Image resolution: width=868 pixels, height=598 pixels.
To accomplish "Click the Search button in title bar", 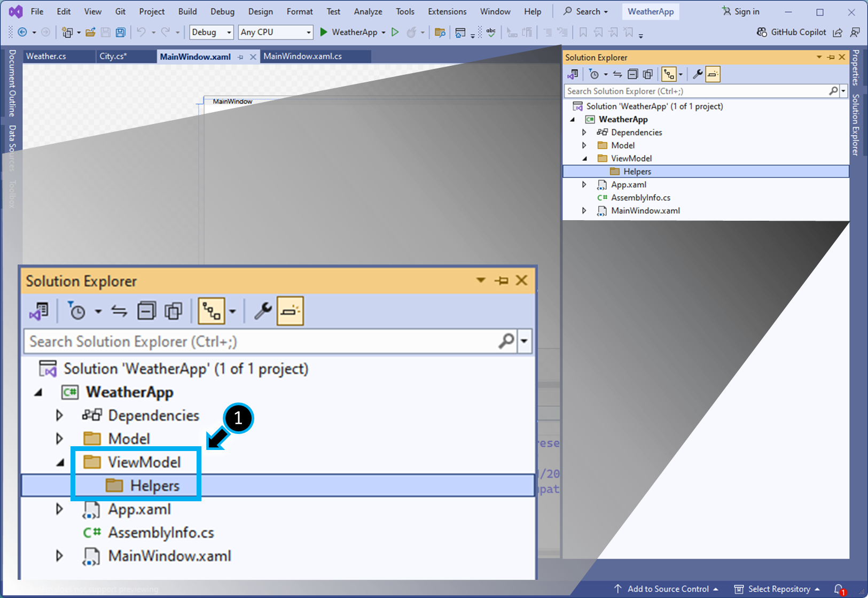I will [x=585, y=11].
